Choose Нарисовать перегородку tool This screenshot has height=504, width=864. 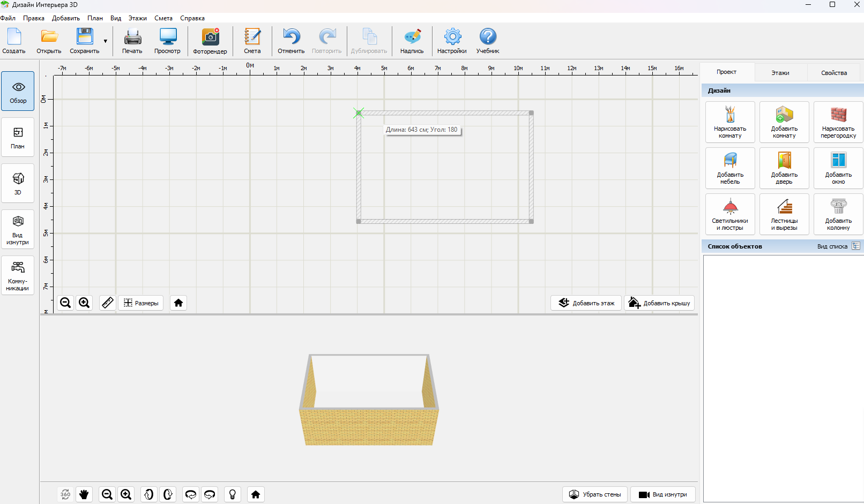(x=838, y=122)
